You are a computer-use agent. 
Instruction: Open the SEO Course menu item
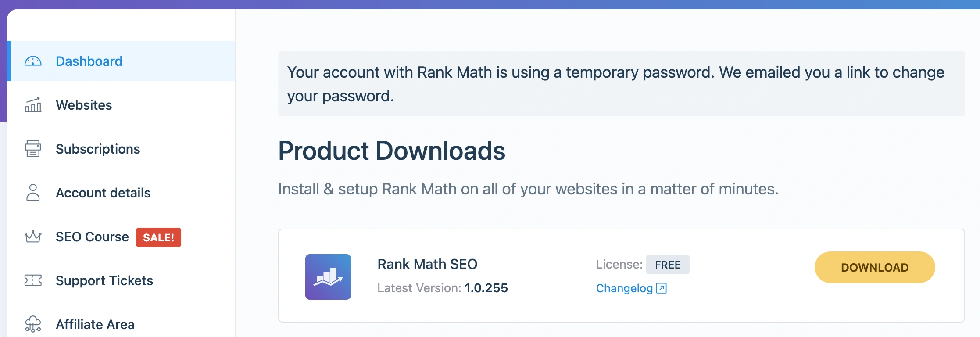click(92, 237)
